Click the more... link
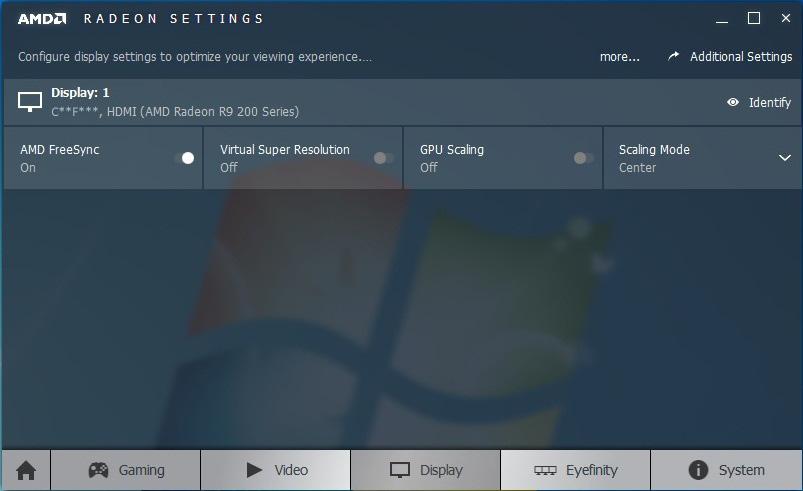This screenshot has height=491, width=803. (620, 56)
